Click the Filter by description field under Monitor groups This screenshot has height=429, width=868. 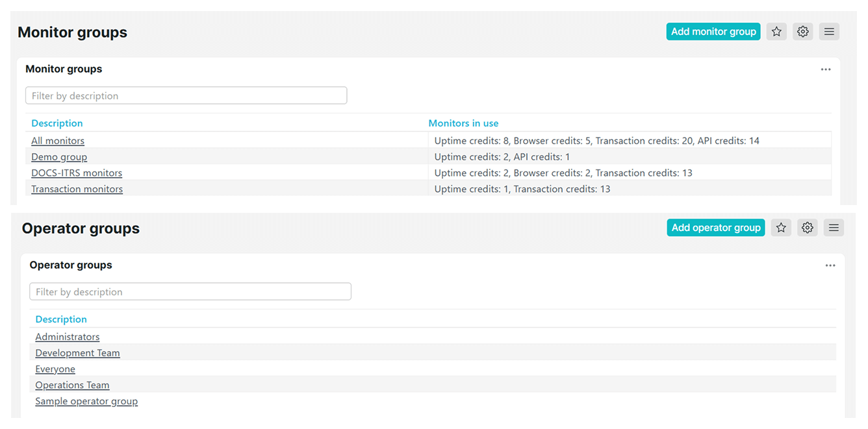click(186, 95)
